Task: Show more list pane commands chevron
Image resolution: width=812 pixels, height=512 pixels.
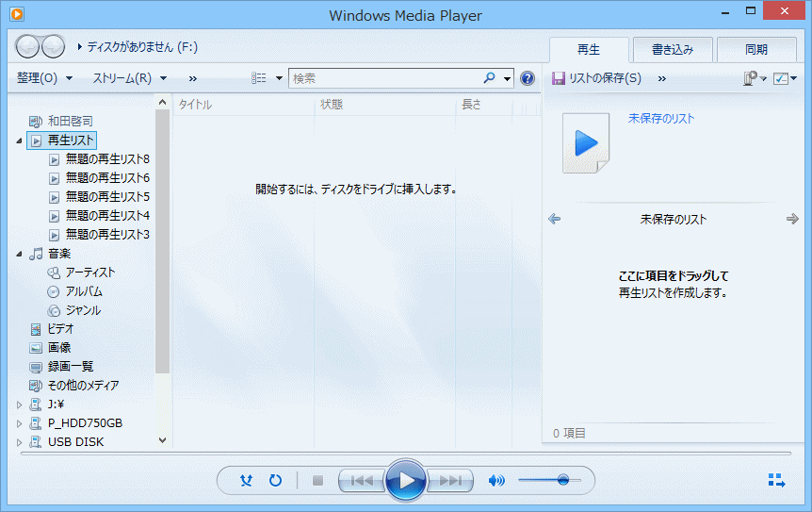Action: [x=662, y=79]
